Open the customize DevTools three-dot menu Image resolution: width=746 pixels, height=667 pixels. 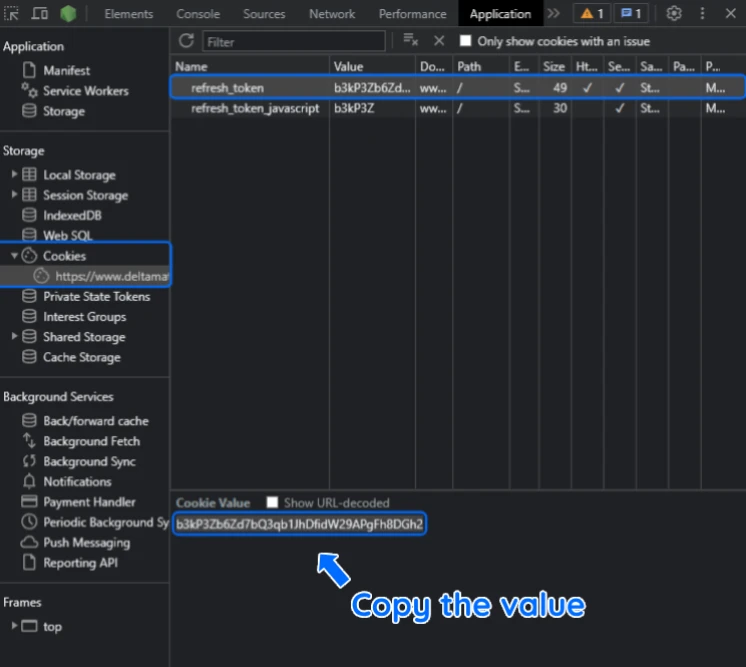[702, 14]
